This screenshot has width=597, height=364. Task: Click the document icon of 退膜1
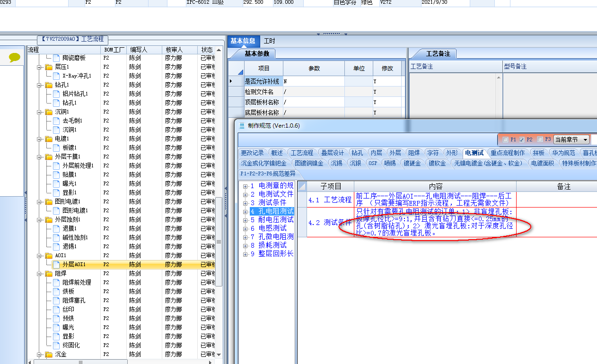(x=56, y=228)
